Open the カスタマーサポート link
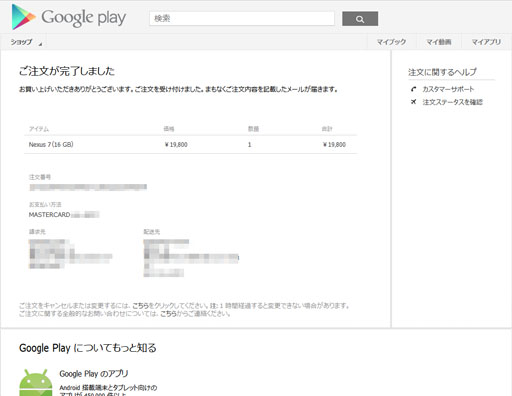 tap(448, 89)
